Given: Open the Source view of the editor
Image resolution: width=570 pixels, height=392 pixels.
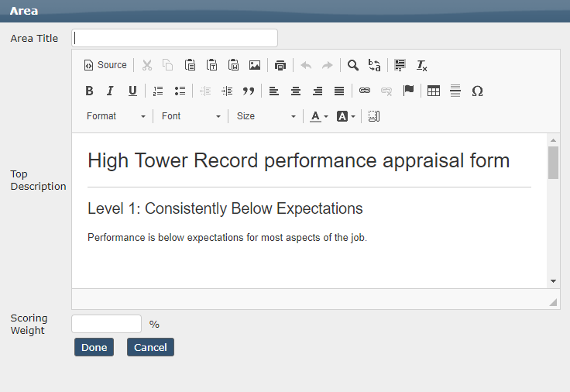Looking at the screenshot, I should tap(105, 65).
